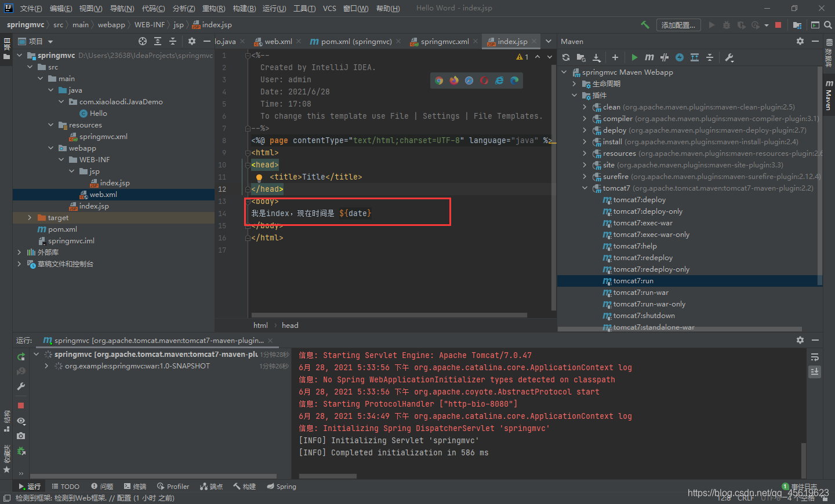Click the execute Maven goal 'm' icon
This screenshot has width=835, height=504.
pos(648,57)
